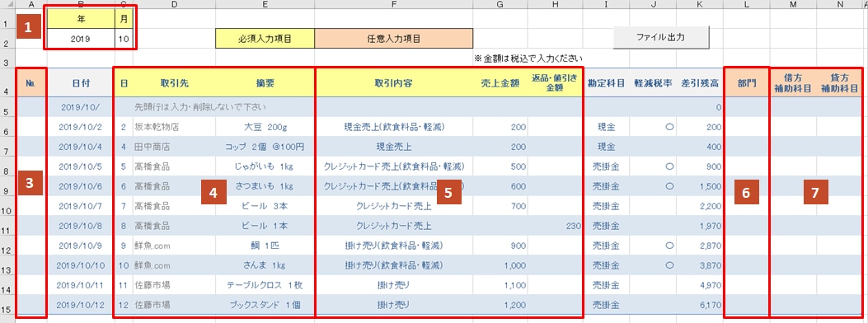Click the 勘定科目 column heading cell
The height and width of the screenshot is (323, 868).
pyautogui.click(x=607, y=83)
